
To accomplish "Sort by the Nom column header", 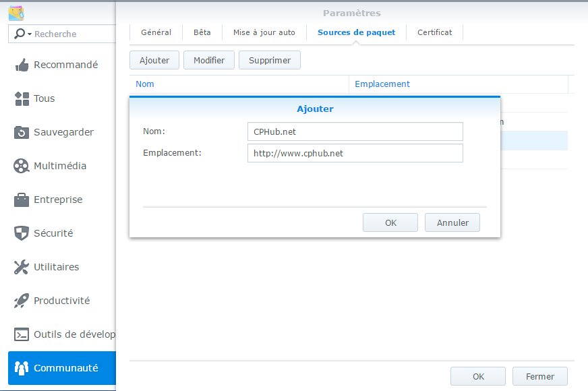I will click(239, 84).
